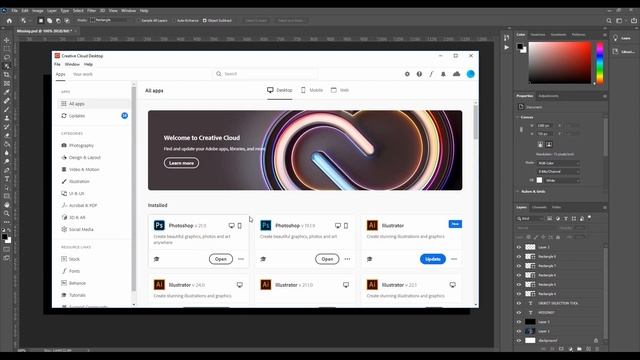The width and height of the screenshot is (640, 360).
Task: Click the foreground color swatch in Color panel
Action: tap(520, 46)
